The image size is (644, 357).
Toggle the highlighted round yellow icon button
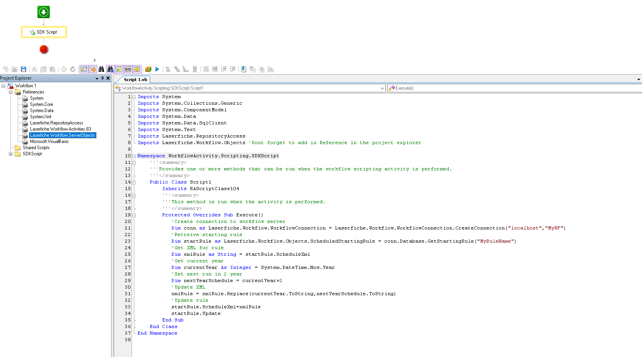click(137, 69)
